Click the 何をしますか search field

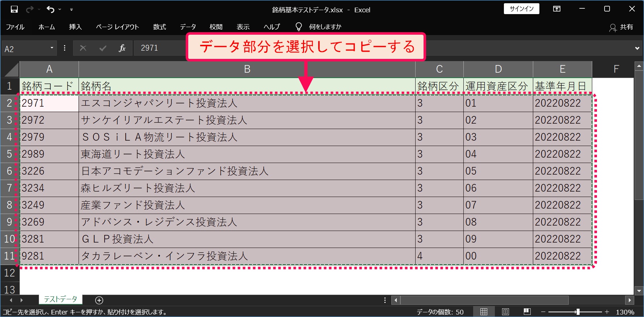[x=325, y=27]
